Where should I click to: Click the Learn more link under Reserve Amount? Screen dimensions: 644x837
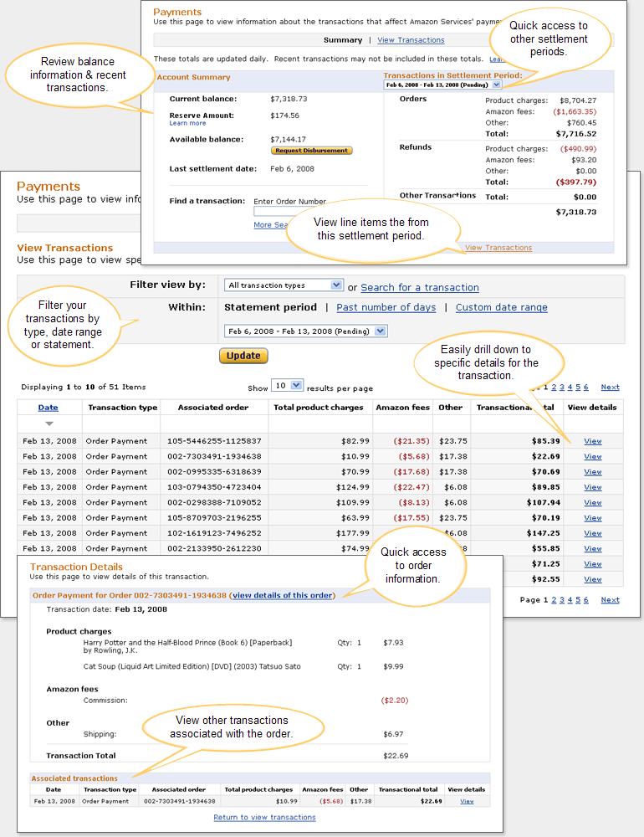pos(187,123)
